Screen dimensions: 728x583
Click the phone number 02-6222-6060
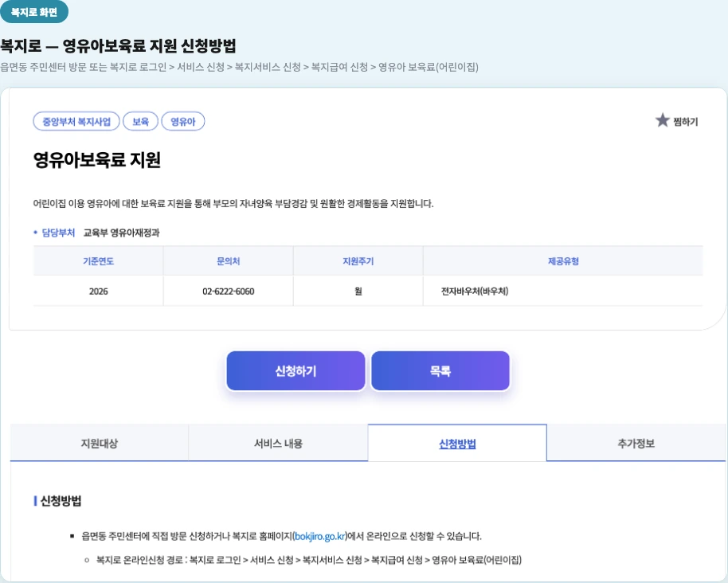pyautogui.click(x=229, y=291)
